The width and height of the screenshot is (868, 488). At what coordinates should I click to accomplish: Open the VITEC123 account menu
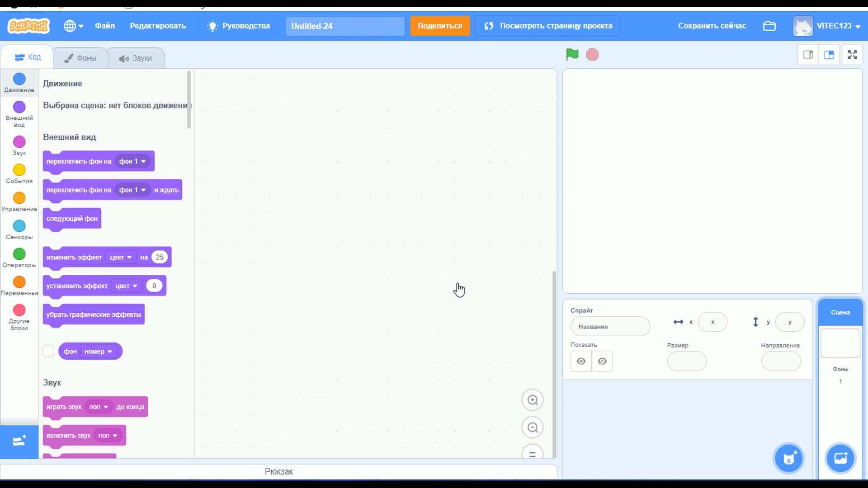(x=827, y=26)
